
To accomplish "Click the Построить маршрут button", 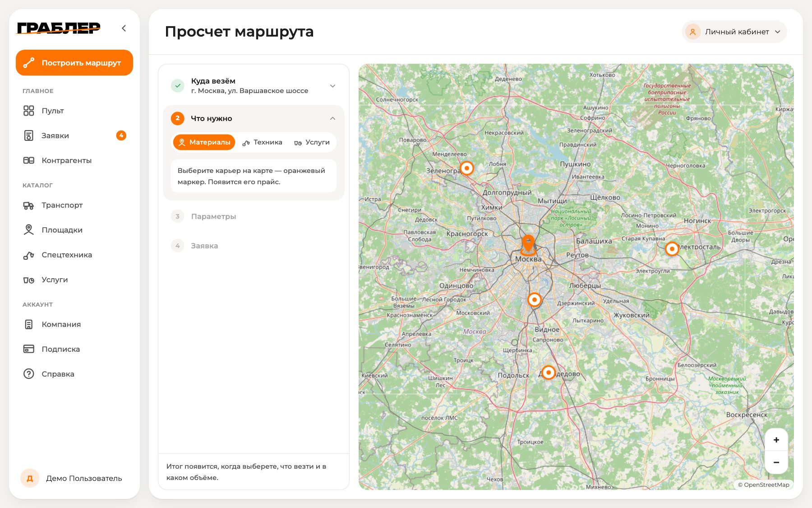I will 74,63.
